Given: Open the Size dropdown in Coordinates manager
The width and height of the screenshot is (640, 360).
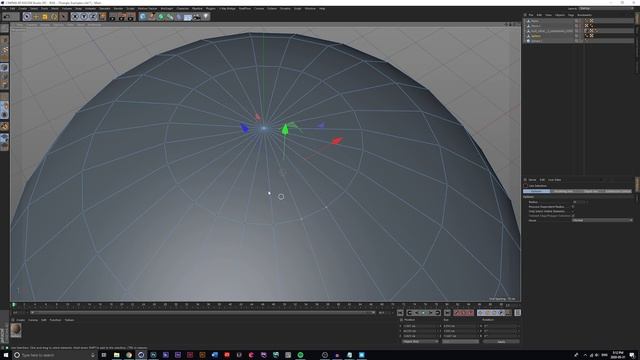Looking at the screenshot, I should tap(460, 341).
